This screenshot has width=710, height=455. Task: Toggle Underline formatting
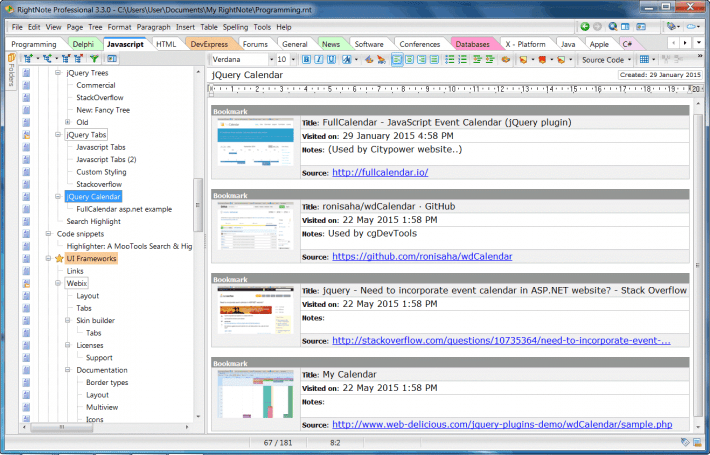coord(331,59)
